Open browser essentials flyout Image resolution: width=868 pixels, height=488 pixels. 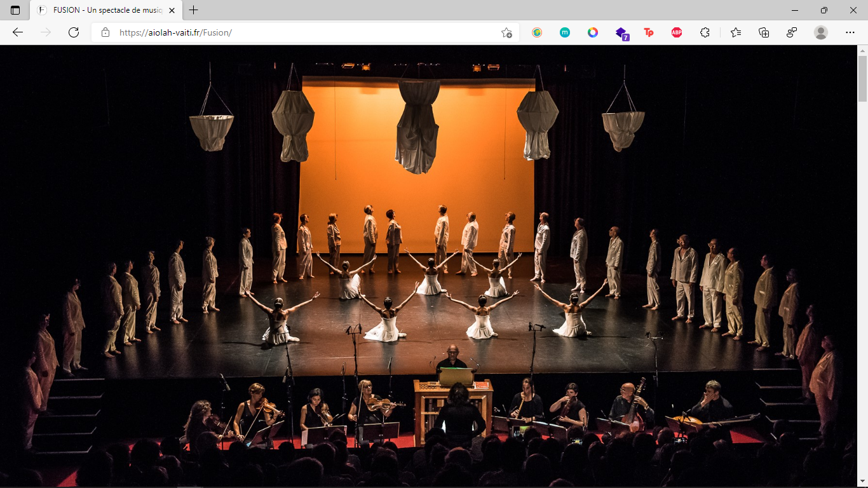(792, 32)
